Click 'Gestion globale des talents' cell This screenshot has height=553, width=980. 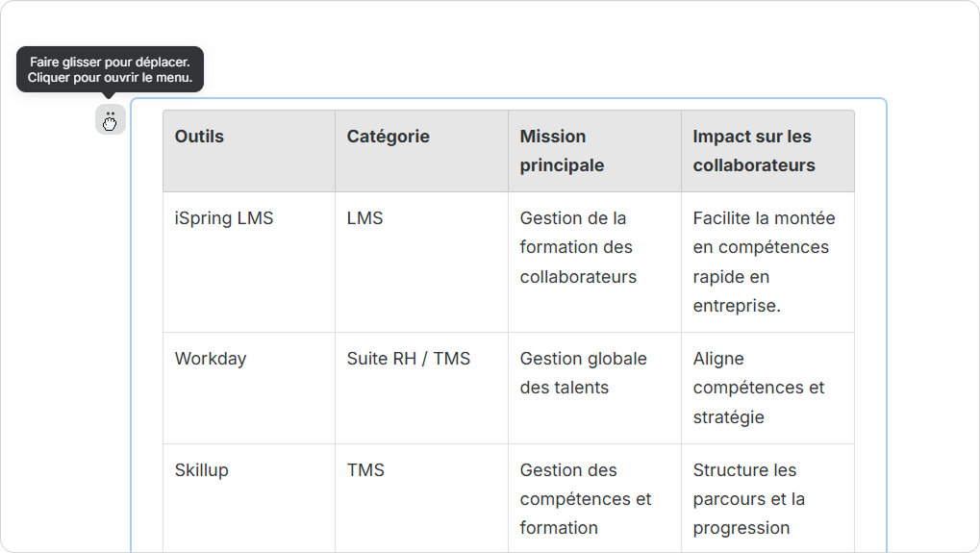click(583, 373)
